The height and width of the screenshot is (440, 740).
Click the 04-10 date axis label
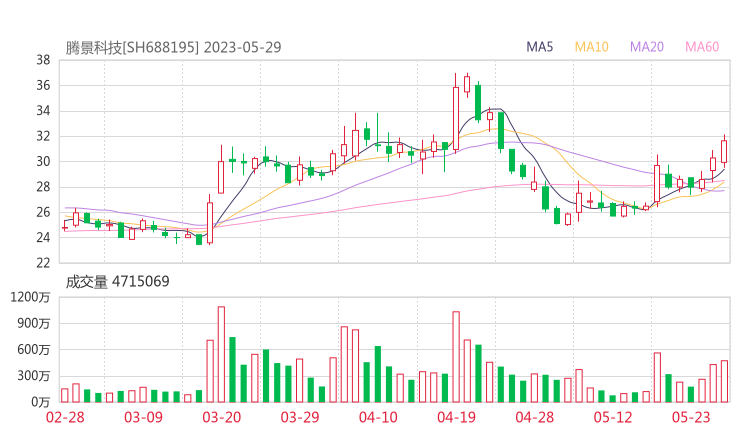378,417
